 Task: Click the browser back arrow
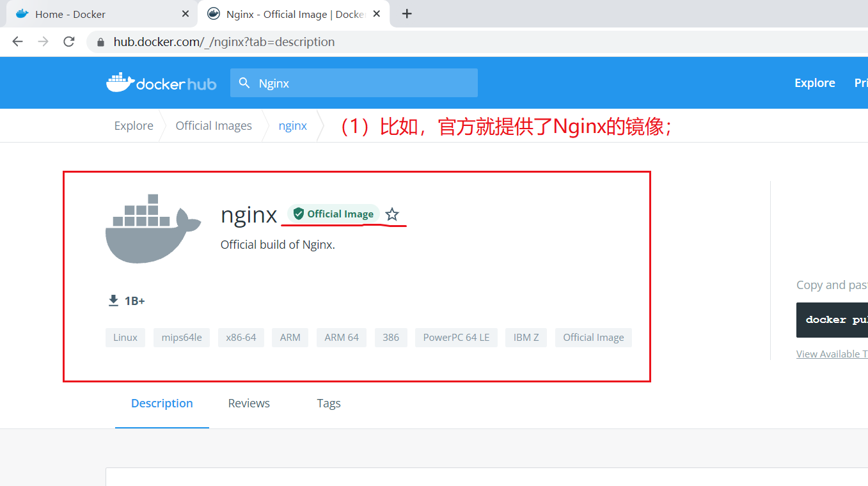coord(17,42)
